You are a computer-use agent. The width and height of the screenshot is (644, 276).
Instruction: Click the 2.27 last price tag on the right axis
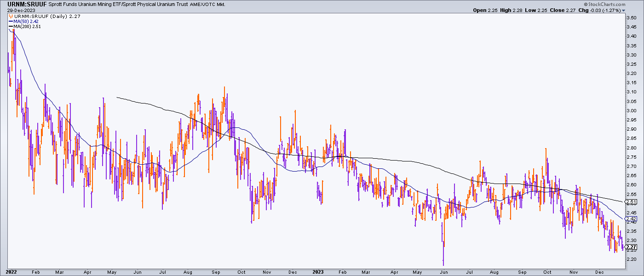pyautogui.click(x=632, y=247)
